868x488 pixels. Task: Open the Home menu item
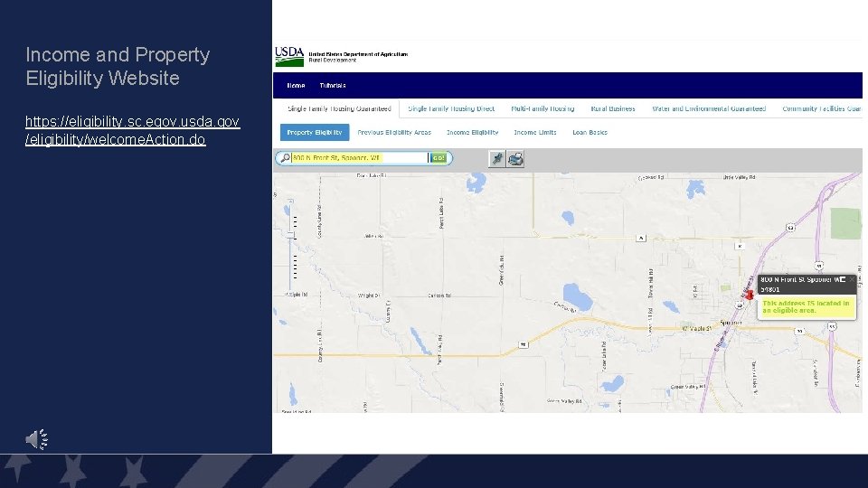tap(296, 86)
